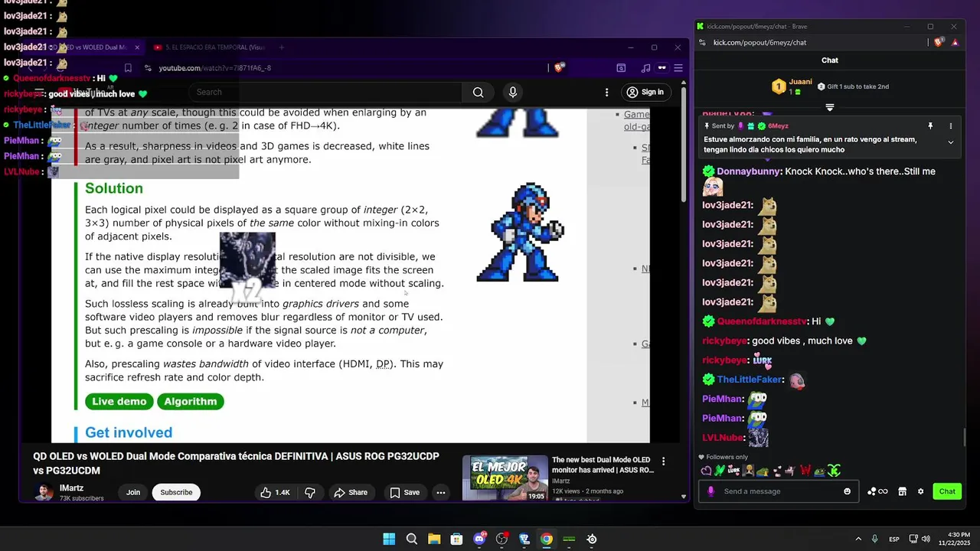Click username LVLNube in Kick chat
Screen dimensions: 980x551
(x=723, y=438)
